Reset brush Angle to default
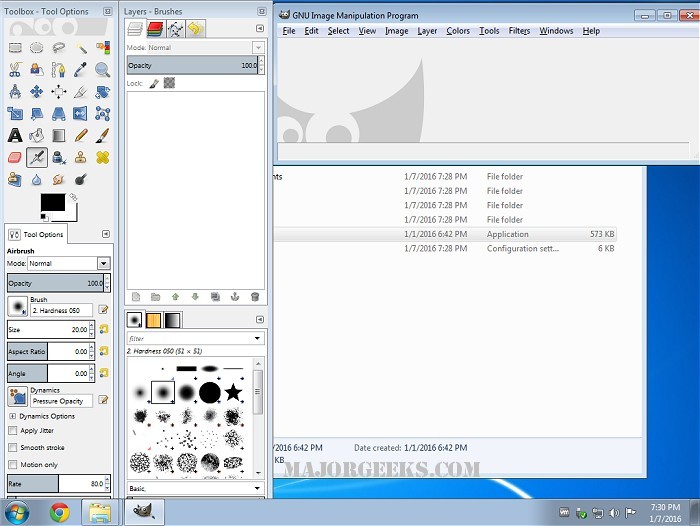This screenshot has height=526, width=700. pos(104,372)
